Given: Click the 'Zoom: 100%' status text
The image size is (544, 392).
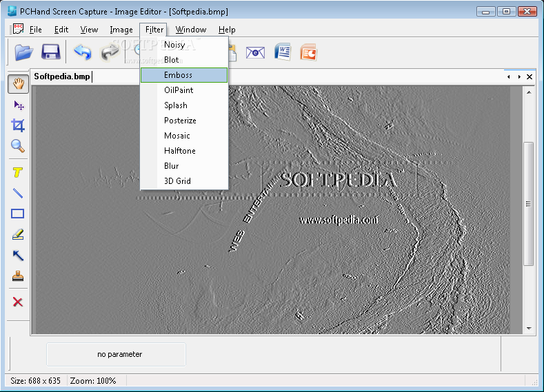Looking at the screenshot, I should 93,381.
